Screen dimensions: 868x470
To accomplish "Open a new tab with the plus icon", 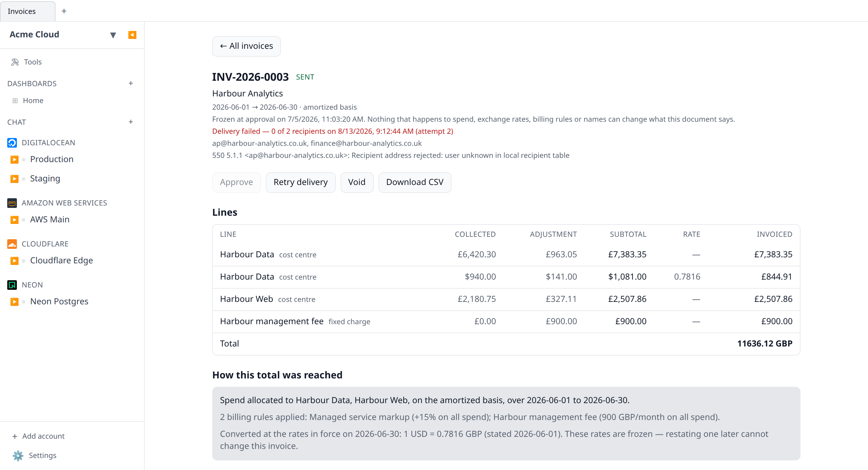I will 64,11.
